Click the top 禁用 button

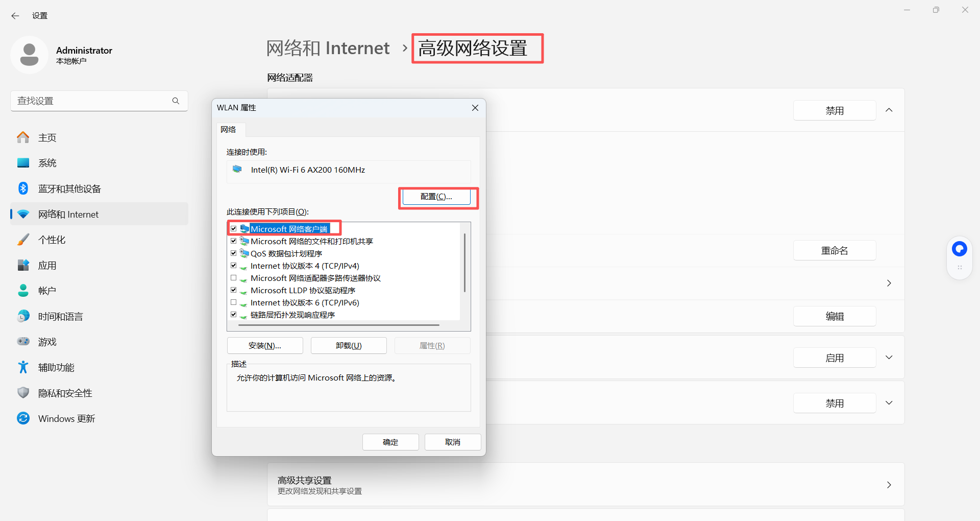click(x=835, y=110)
